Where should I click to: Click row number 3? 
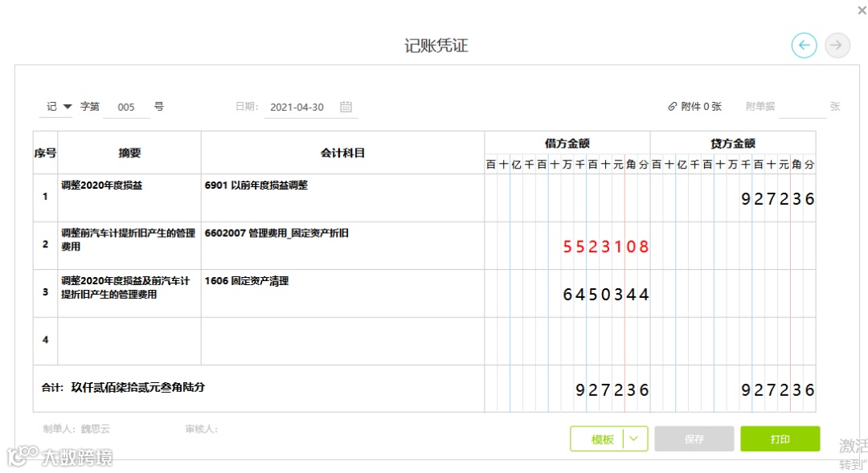45,292
